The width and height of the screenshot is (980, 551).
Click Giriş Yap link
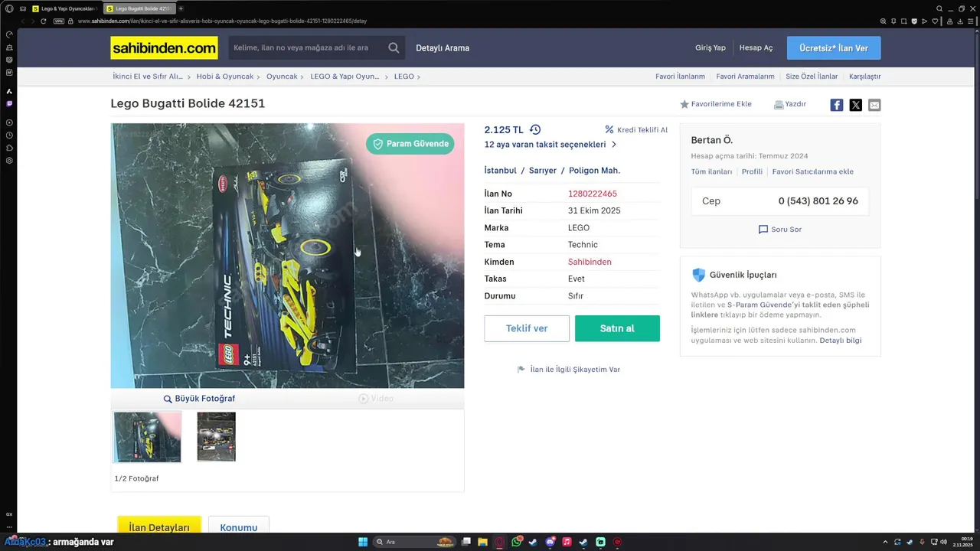(x=710, y=47)
